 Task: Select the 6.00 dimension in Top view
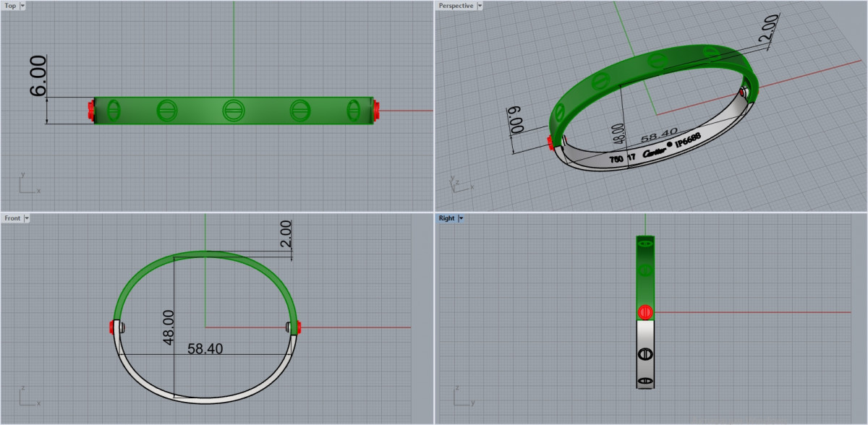click(x=38, y=76)
